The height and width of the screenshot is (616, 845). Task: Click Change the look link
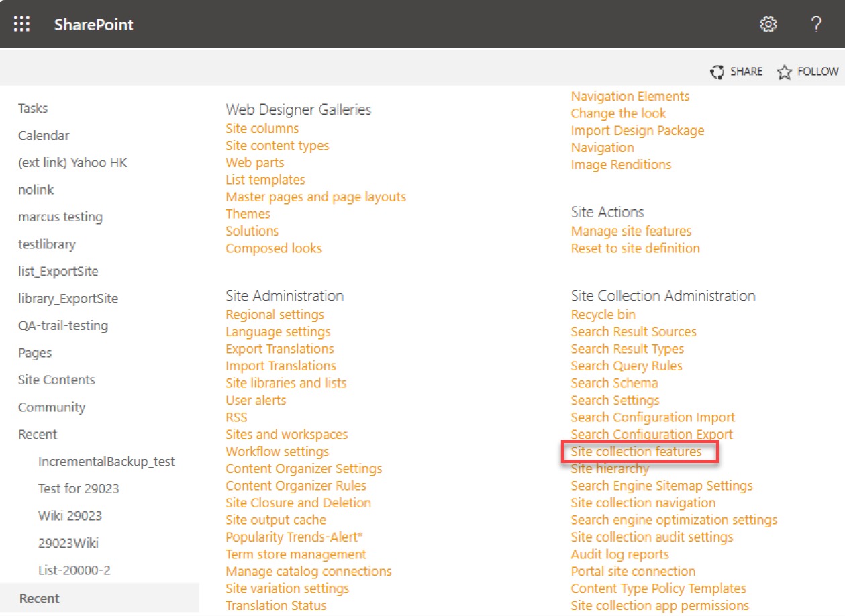[618, 113]
